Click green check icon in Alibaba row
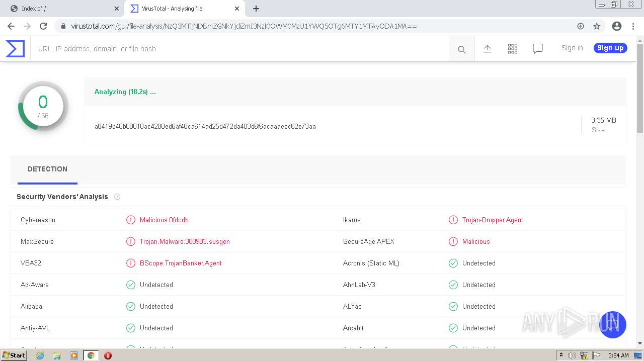644x362 pixels. click(x=131, y=306)
